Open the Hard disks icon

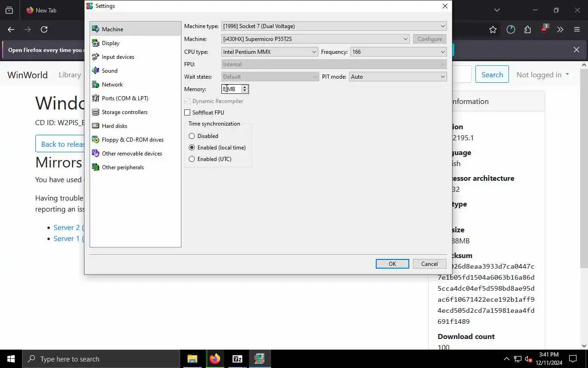coord(96,126)
